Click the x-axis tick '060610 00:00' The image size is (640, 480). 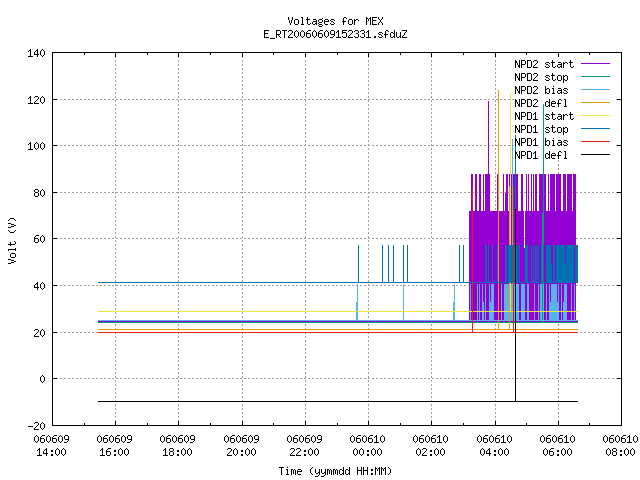368,446
